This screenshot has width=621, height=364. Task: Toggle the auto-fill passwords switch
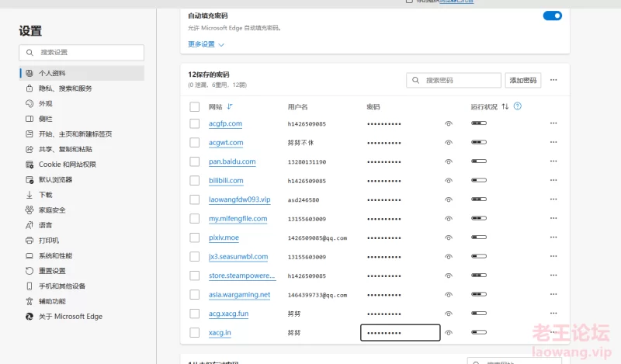(x=552, y=16)
